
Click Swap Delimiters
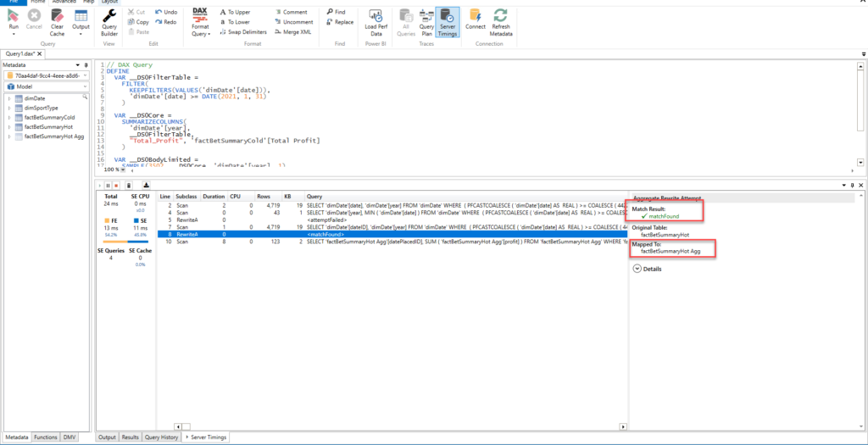pos(243,32)
